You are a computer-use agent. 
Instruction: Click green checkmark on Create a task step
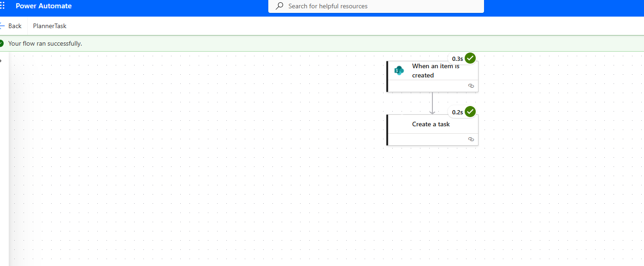pyautogui.click(x=470, y=112)
